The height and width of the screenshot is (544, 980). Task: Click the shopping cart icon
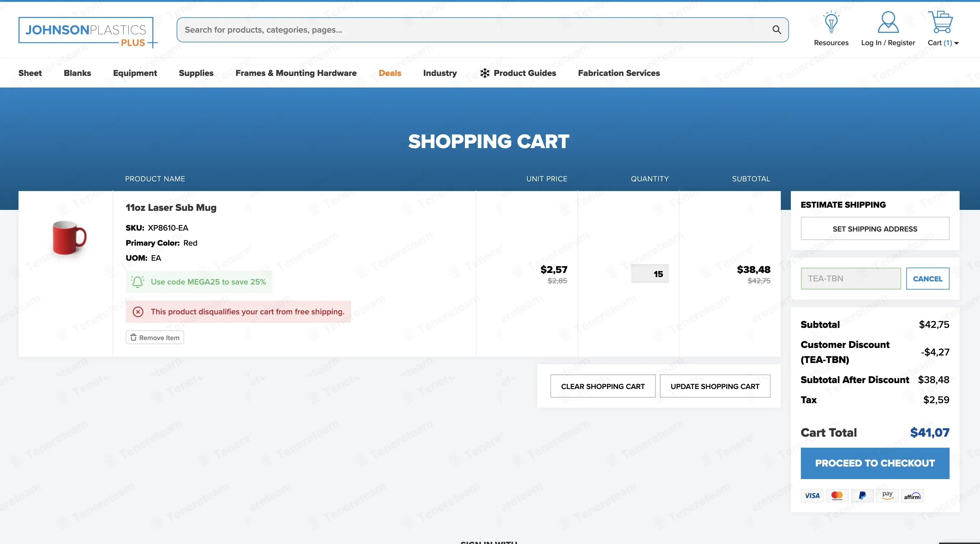[940, 22]
